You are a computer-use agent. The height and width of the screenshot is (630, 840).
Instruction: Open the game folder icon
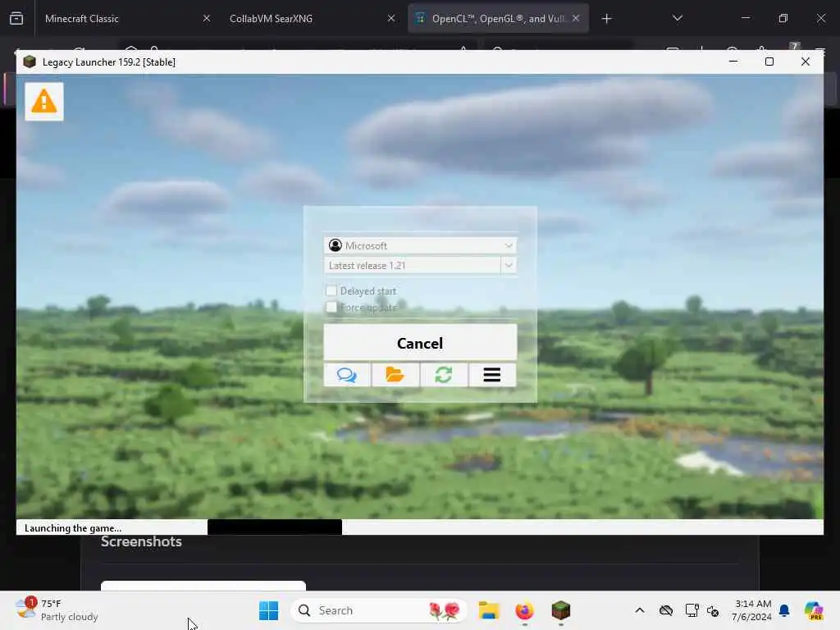click(395, 374)
